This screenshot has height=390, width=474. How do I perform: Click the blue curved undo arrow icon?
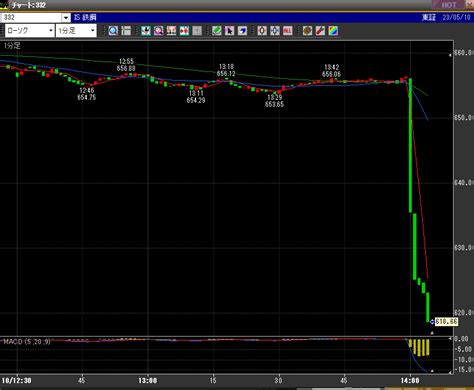(242, 31)
